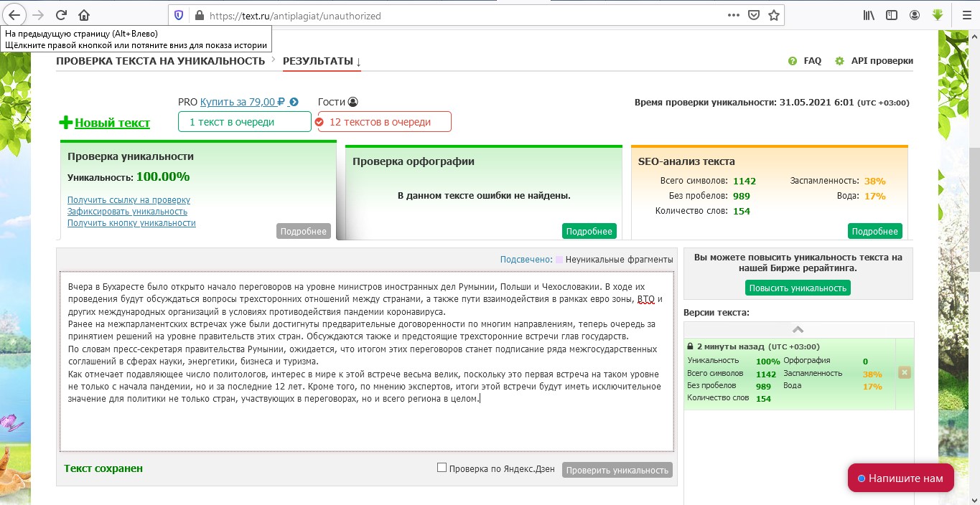The width and height of the screenshot is (980, 505).
Task: Select the РЕЗУЛЬТАТЫ tab
Action: click(x=322, y=61)
